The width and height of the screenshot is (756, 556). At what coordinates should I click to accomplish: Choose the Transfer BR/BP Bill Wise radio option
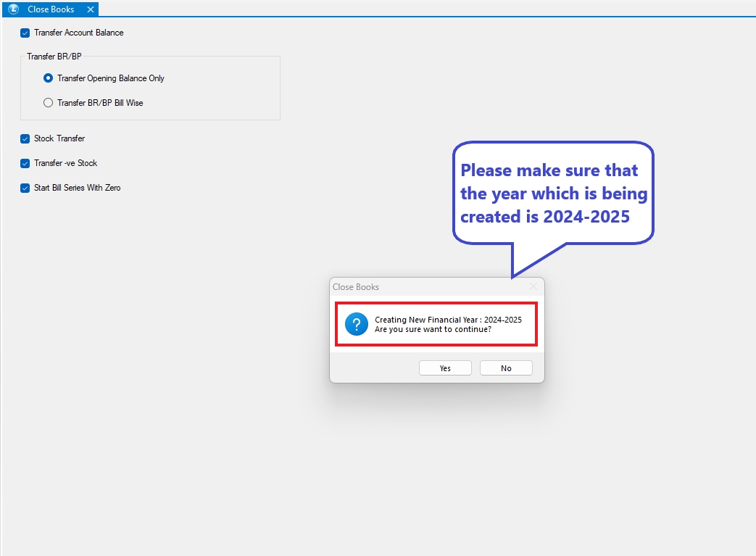[x=49, y=103]
